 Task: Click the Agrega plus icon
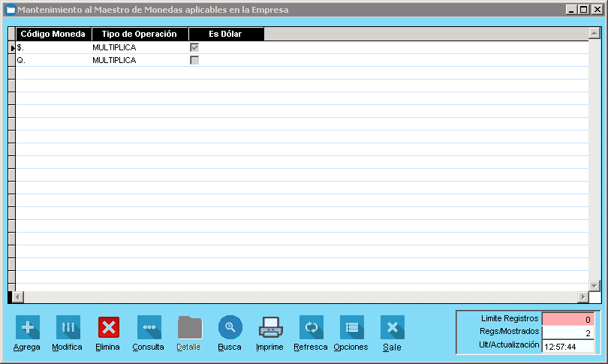click(x=28, y=327)
